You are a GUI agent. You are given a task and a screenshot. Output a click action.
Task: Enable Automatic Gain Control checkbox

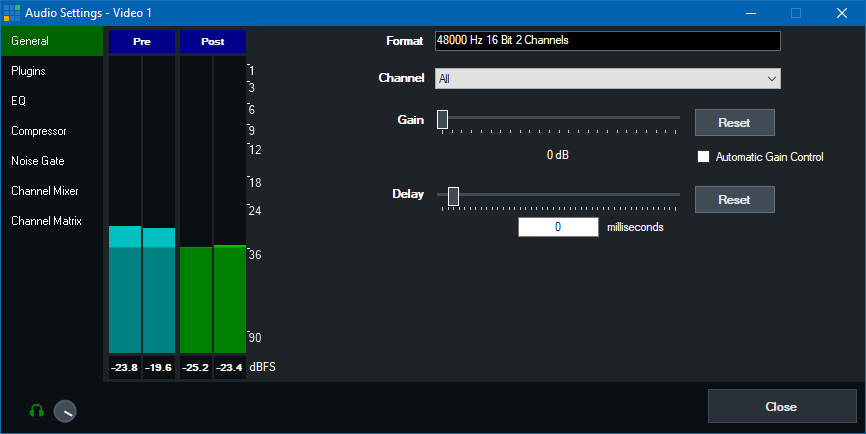[x=703, y=157]
